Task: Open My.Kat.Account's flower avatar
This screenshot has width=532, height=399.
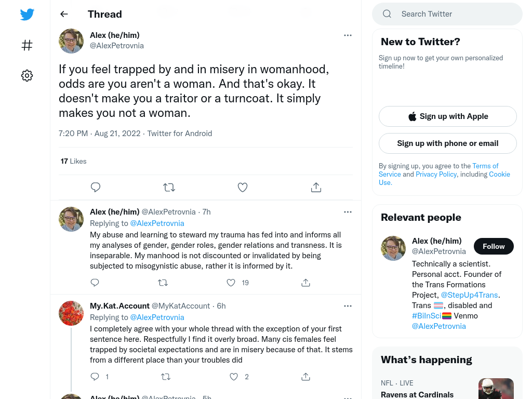Action: [71, 313]
